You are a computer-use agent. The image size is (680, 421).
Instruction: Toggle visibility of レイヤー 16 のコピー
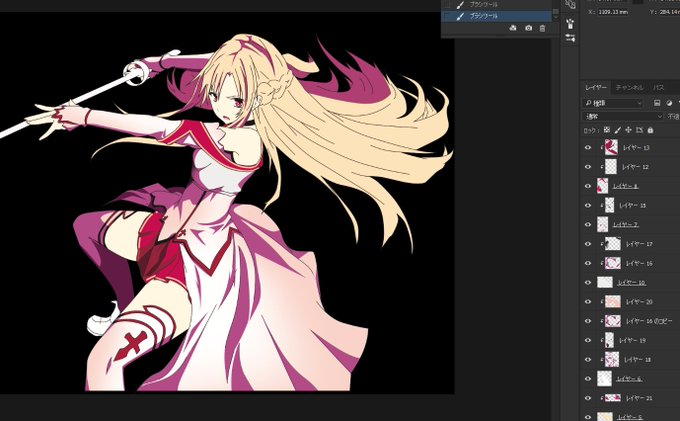[588, 321]
